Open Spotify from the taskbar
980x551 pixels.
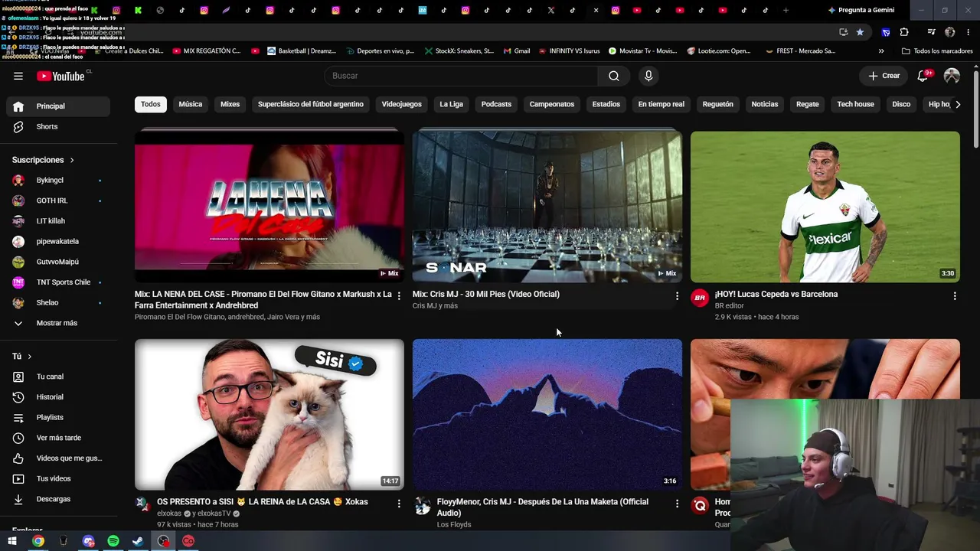pyautogui.click(x=113, y=541)
